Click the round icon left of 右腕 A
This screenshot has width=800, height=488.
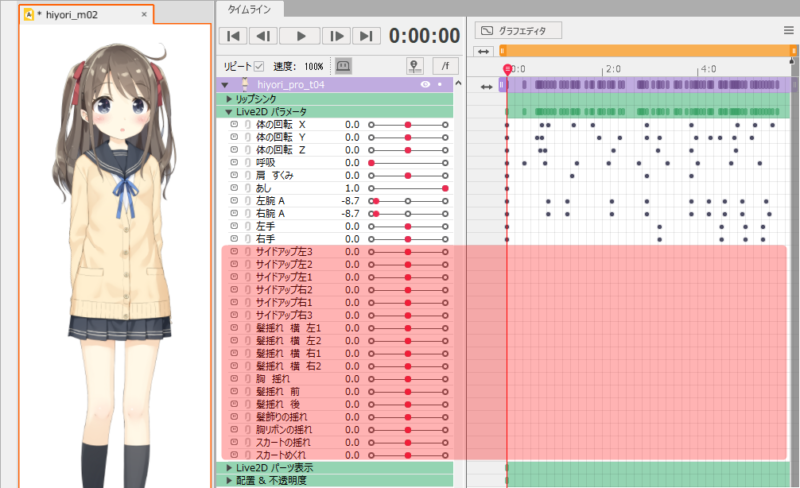234,213
